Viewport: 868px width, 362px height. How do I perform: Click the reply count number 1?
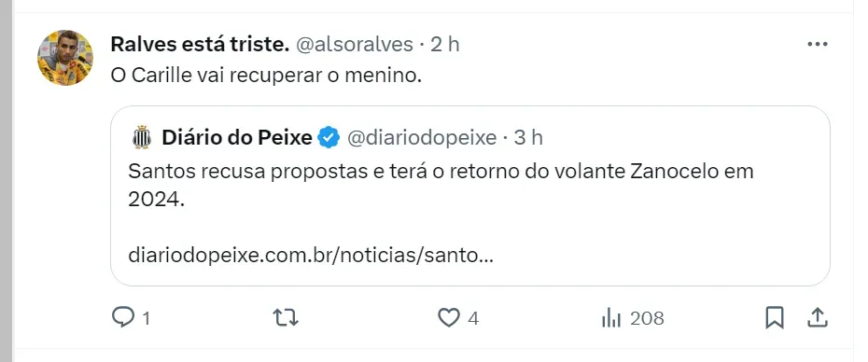(x=147, y=318)
